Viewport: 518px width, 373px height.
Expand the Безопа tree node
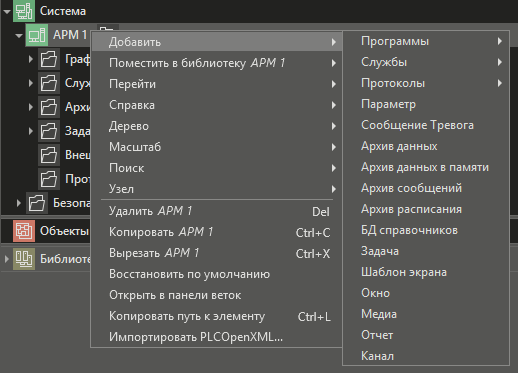[x=19, y=203]
